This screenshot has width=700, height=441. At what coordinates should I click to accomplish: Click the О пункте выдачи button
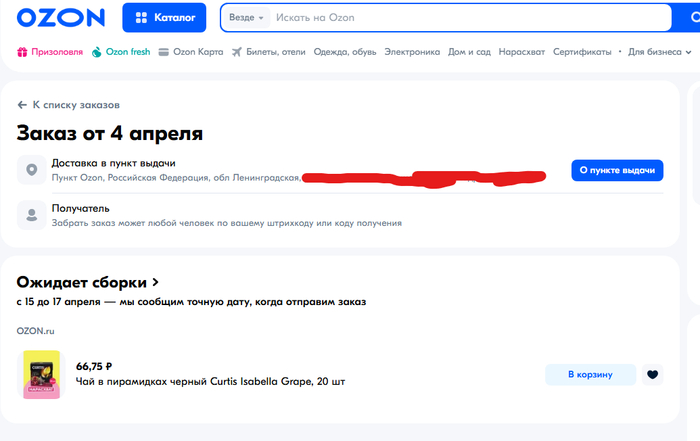point(617,170)
